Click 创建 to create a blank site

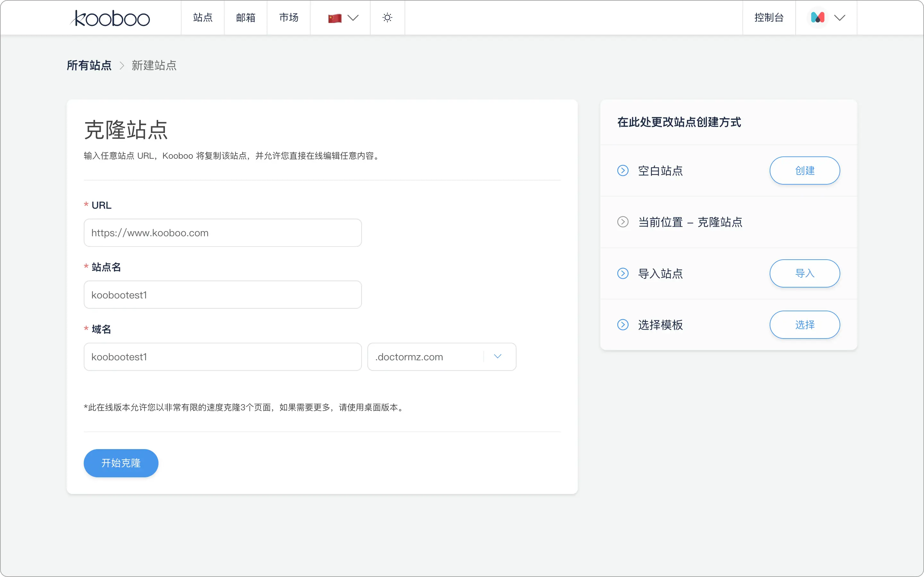click(805, 171)
